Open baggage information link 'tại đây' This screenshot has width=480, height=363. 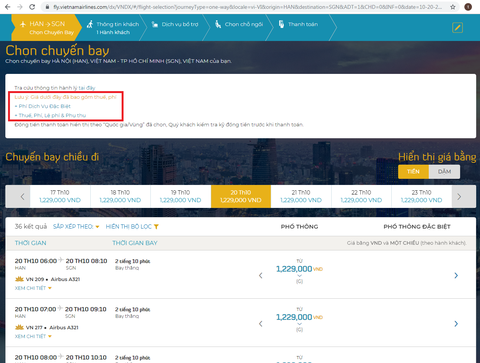click(87, 88)
